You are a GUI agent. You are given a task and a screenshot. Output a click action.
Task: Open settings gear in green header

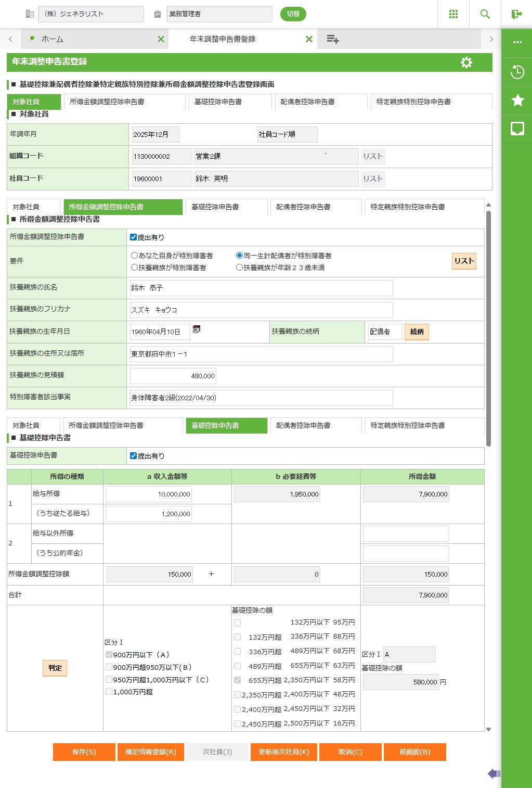[x=466, y=62]
